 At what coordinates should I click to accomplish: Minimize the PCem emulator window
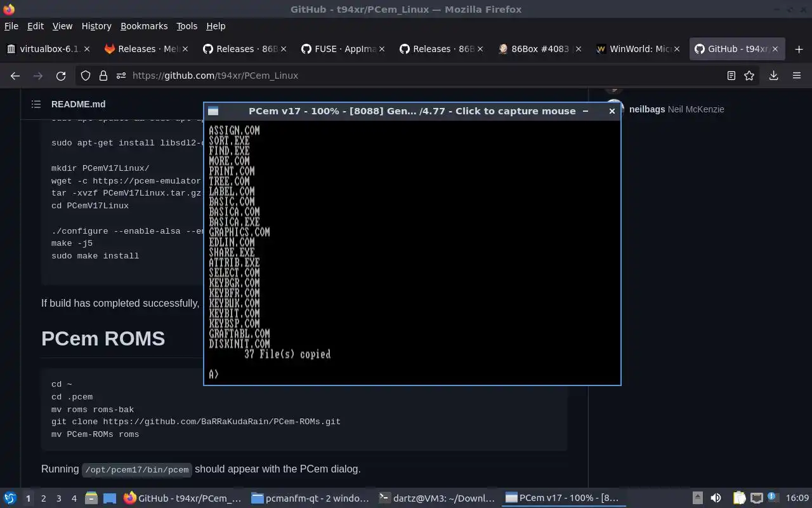tap(586, 111)
